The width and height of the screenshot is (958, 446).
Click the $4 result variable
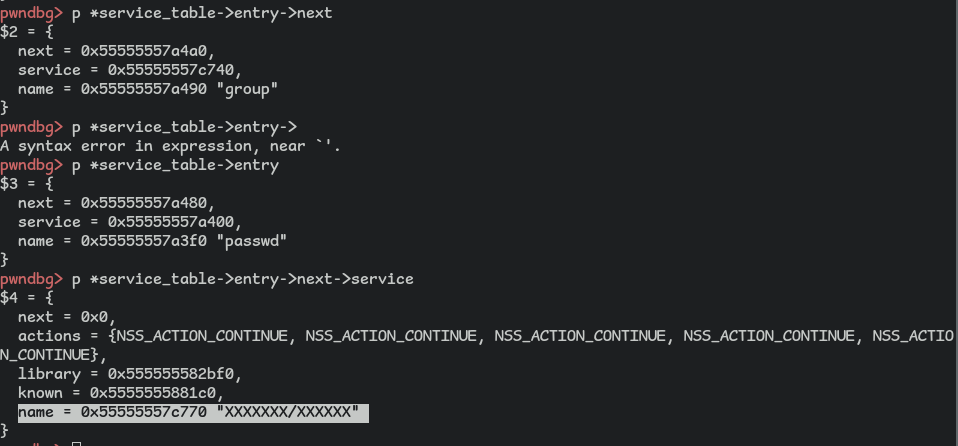point(9,298)
